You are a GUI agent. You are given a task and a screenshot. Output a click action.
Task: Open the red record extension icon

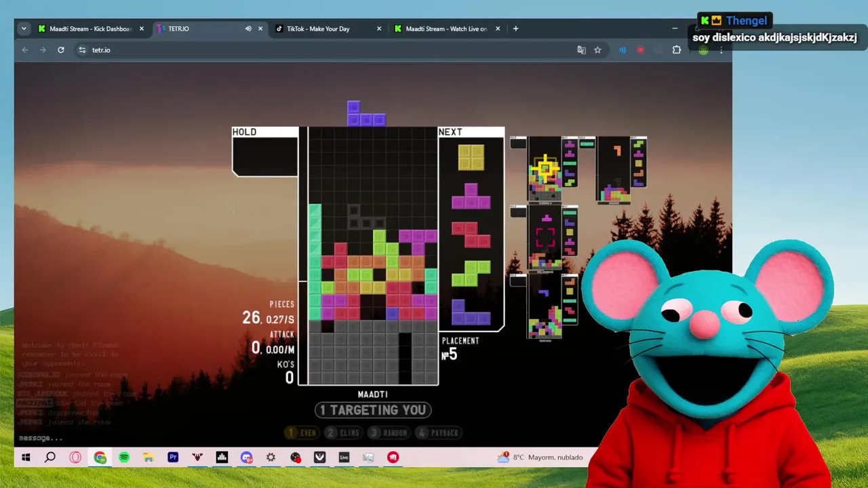tap(640, 49)
